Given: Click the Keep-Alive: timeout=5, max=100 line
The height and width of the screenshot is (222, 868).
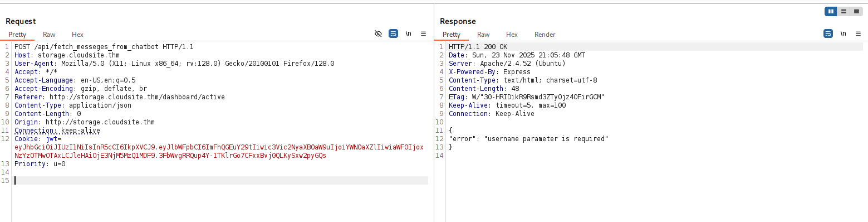Looking at the screenshot, I should [507, 105].
